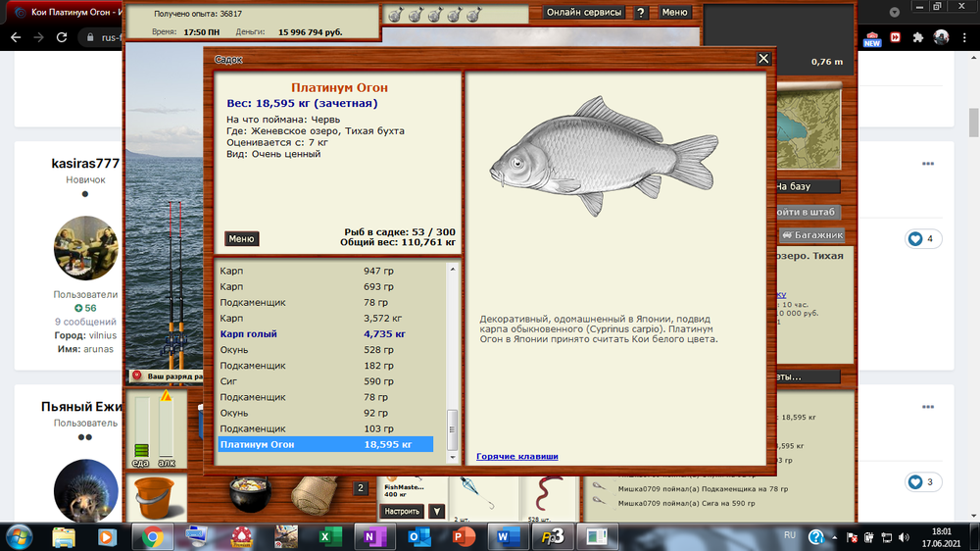Click the Меню button in fish info panel

click(x=241, y=238)
